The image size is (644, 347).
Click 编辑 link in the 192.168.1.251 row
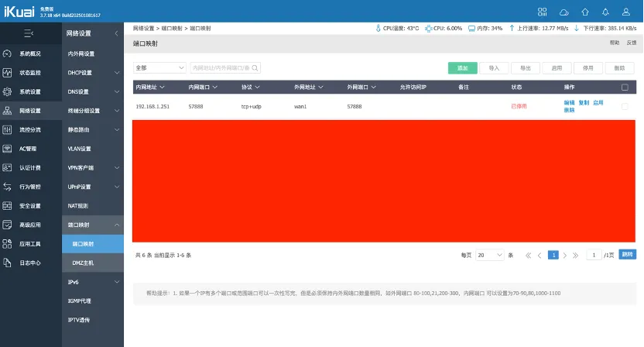click(x=569, y=103)
